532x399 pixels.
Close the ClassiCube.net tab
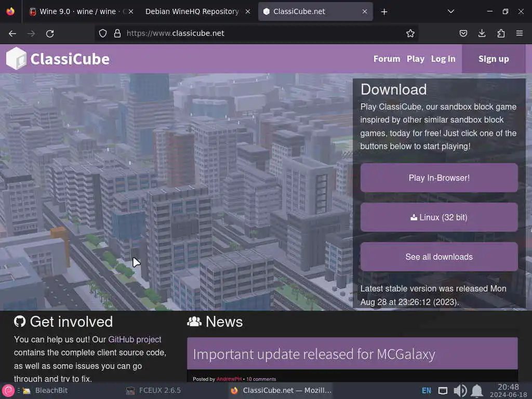(x=365, y=11)
